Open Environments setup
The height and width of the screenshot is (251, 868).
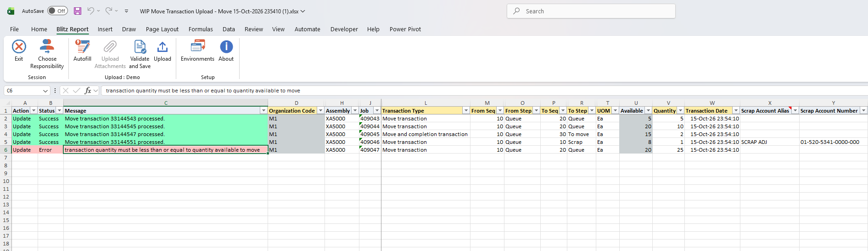pyautogui.click(x=197, y=51)
